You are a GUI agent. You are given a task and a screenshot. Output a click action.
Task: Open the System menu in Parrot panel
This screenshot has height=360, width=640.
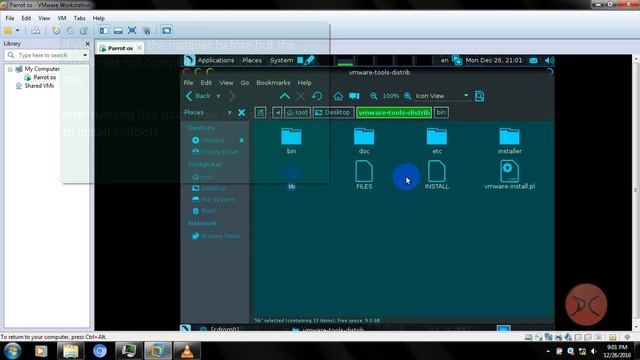tap(281, 60)
